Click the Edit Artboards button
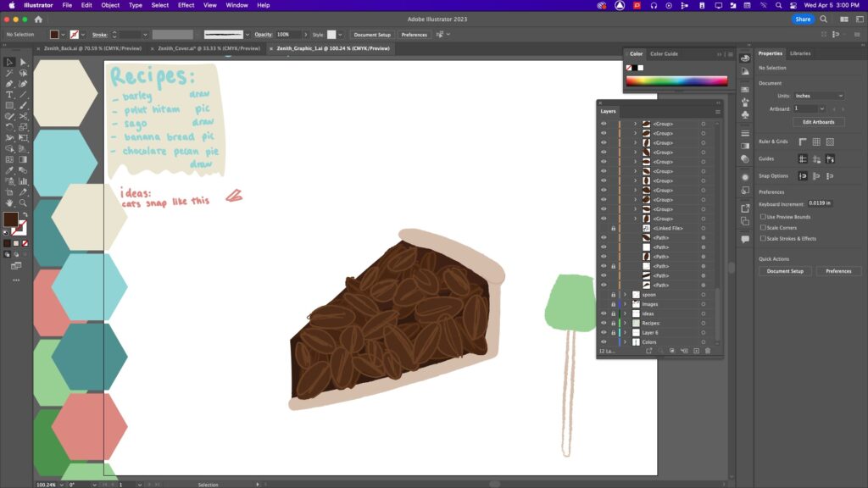 pos(818,122)
